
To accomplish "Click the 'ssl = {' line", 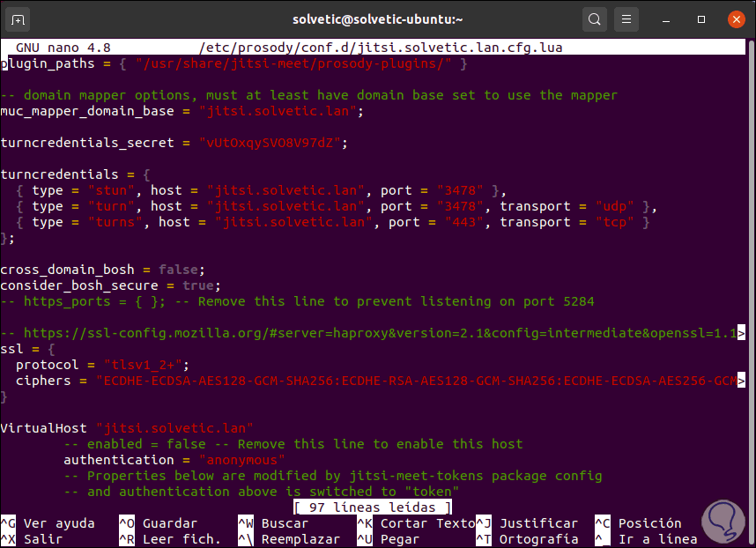I will (x=28, y=349).
